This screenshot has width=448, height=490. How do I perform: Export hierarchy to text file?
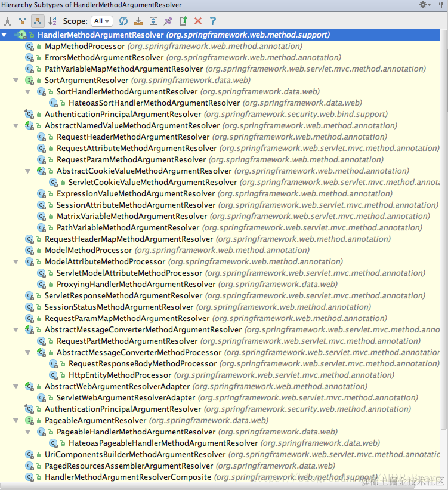183,21
